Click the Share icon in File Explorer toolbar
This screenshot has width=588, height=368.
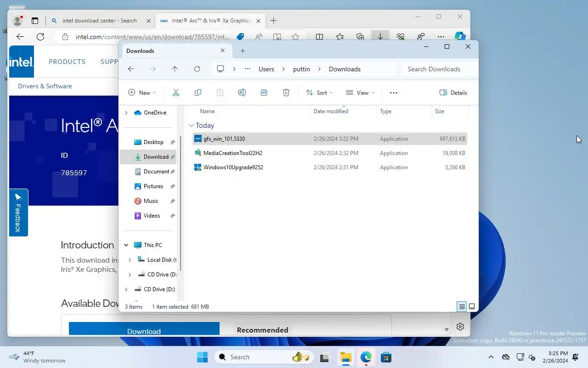tap(264, 92)
